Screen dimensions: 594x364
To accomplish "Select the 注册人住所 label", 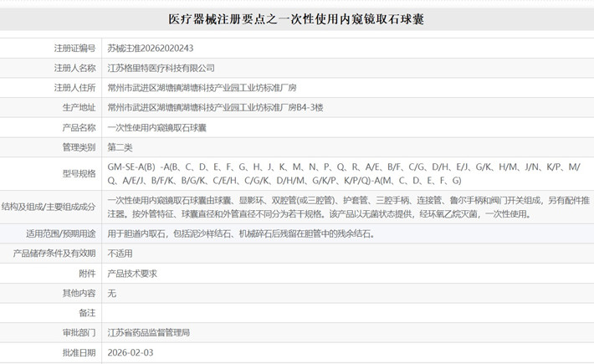I will click(74, 88).
